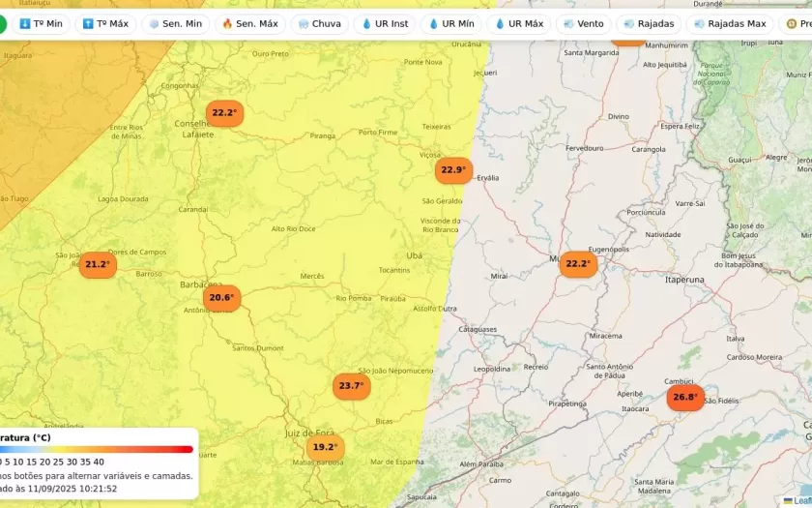
Task: Enable the Tº Máx temperature layer
Action: tap(105, 23)
